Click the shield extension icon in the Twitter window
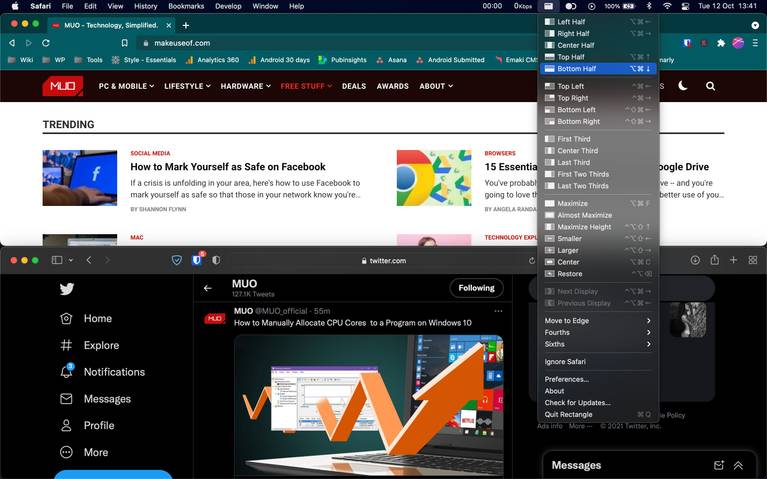 pyautogui.click(x=177, y=260)
